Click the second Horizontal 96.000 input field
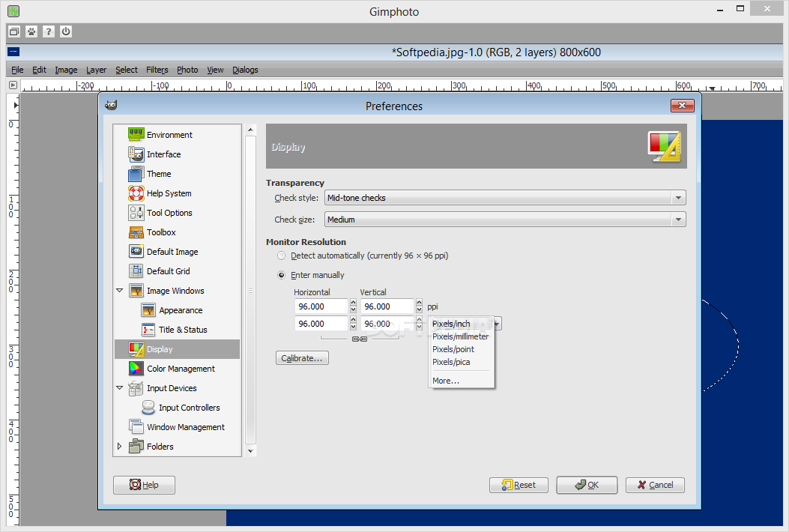 tap(321, 323)
